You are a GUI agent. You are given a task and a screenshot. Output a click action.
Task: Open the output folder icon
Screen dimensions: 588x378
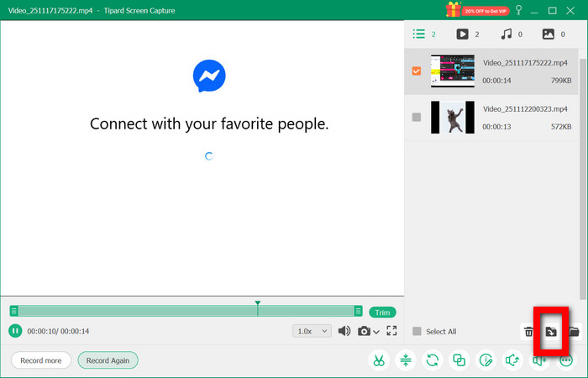coord(574,332)
